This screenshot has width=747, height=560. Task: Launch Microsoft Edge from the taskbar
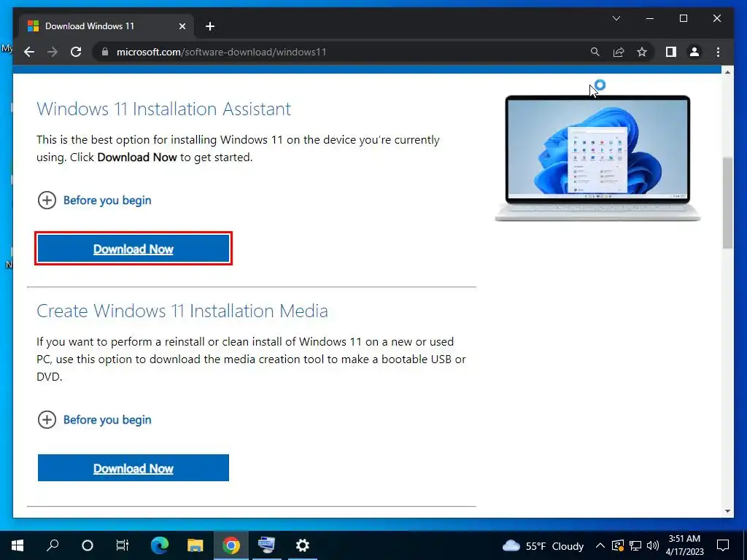tap(160, 545)
